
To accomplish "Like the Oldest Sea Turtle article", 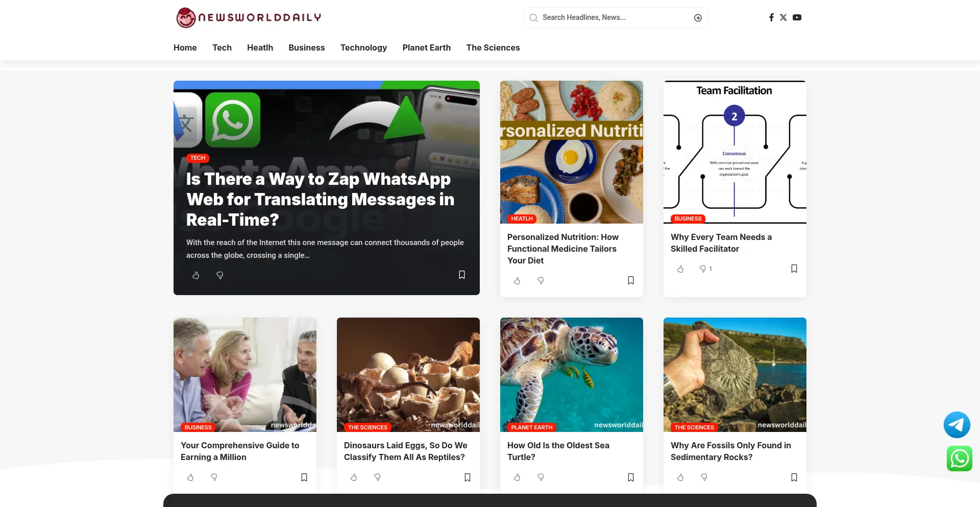I will [517, 477].
